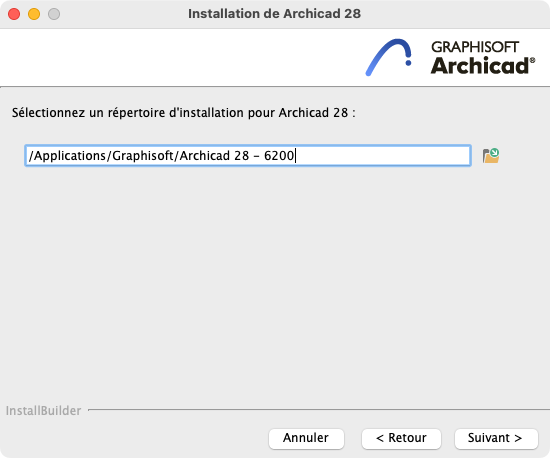Screen dimensions: 550x458
Task: Click the installation directory path field
Action: [248, 155]
